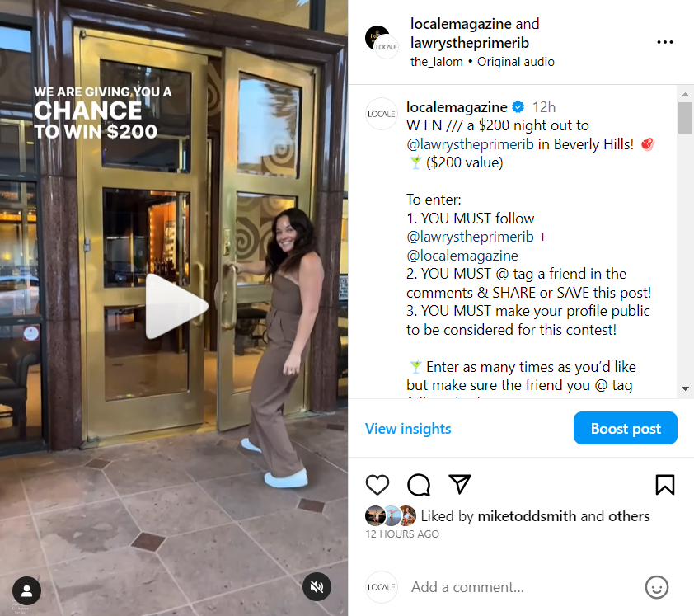Click the scroll down arrow in caption
The height and width of the screenshot is (616, 694).
click(x=685, y=389)
